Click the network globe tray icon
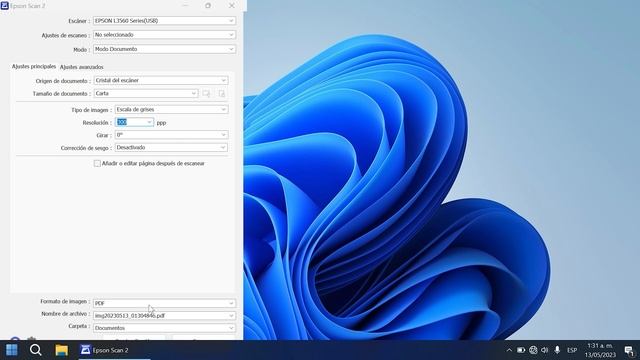Image resolution: width=640 pixels, height=360 pixels. [x=533, y=350]
